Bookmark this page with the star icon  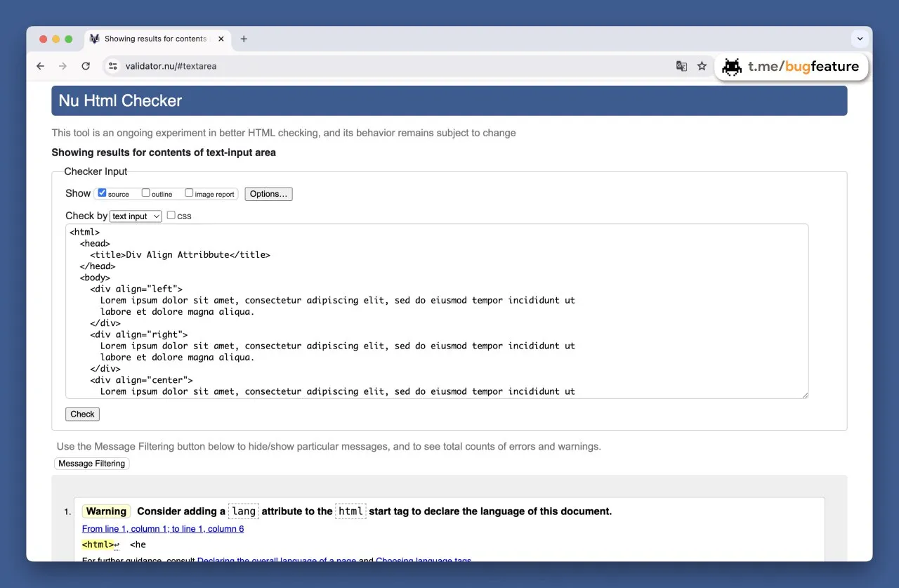[702, 66]
